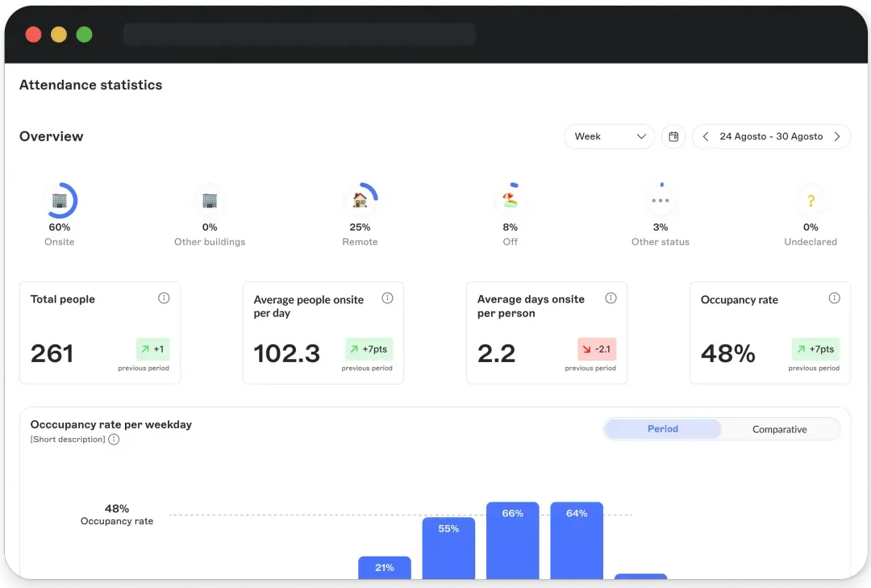Click the 66% bar in the weekday chart
This screenshot has width=871, height=588.
[512, 540]
